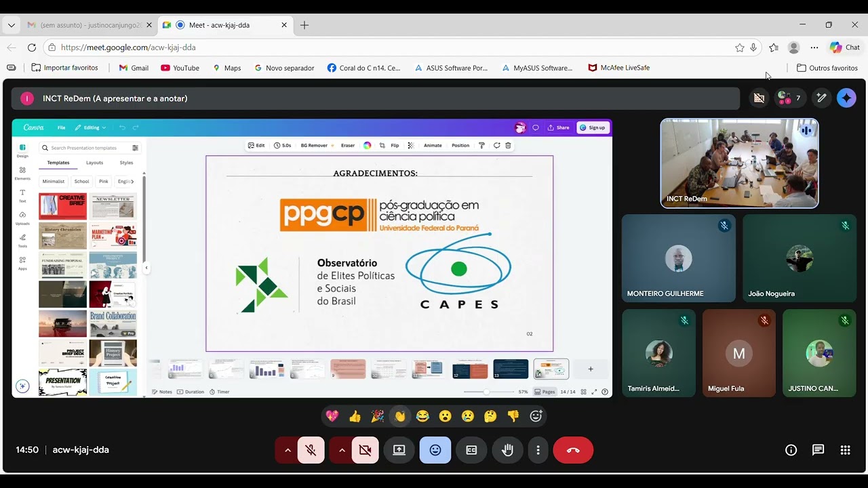
Task: Send the thumbs down reaction
Action: click(513, 416)
